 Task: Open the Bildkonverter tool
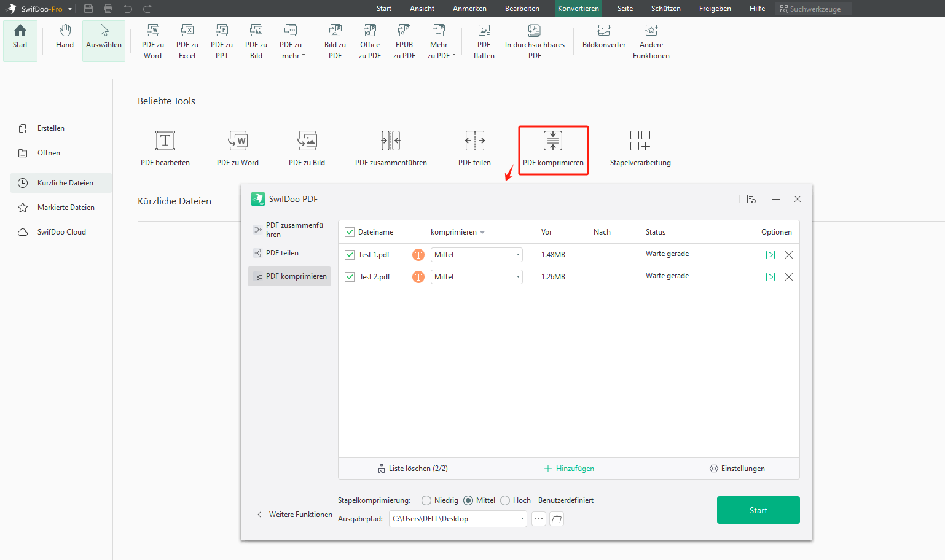(604, 37)
